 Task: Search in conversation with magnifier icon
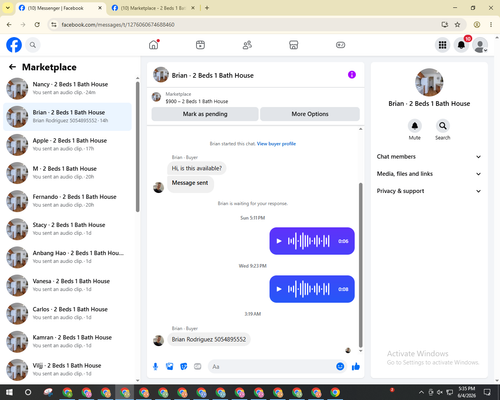(443, 126)
